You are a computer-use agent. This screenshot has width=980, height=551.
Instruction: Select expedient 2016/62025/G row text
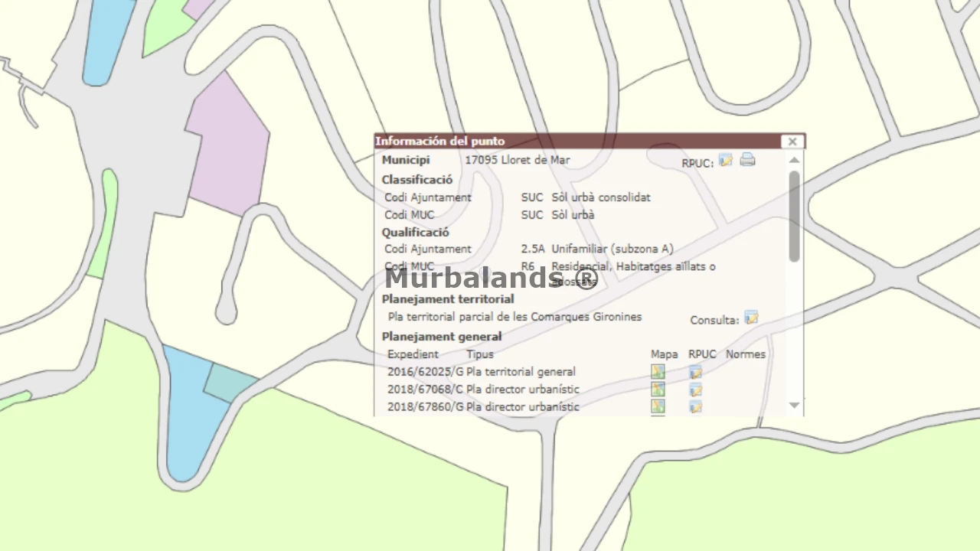482,372
